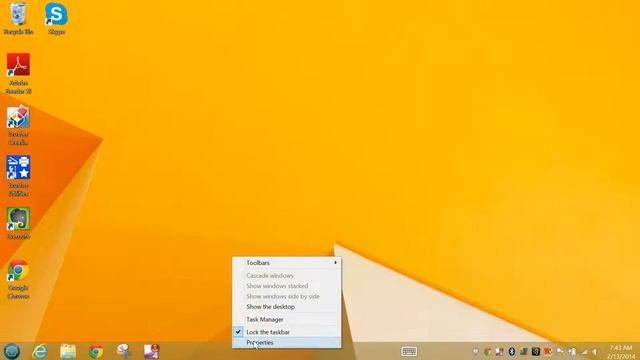The image size is (640, 360).
Task: Open the touch keyboard from taskbar
Action: pos(409,351)
